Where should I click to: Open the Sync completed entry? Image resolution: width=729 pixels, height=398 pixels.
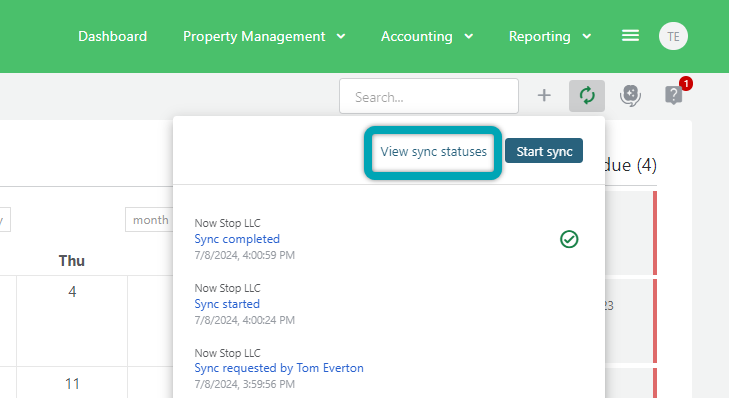tap(237, 239)
